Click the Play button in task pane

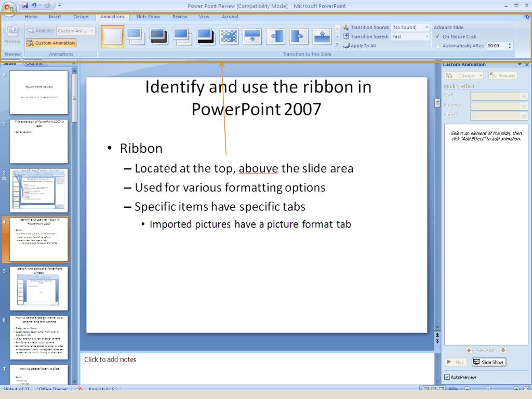[456, 362]
